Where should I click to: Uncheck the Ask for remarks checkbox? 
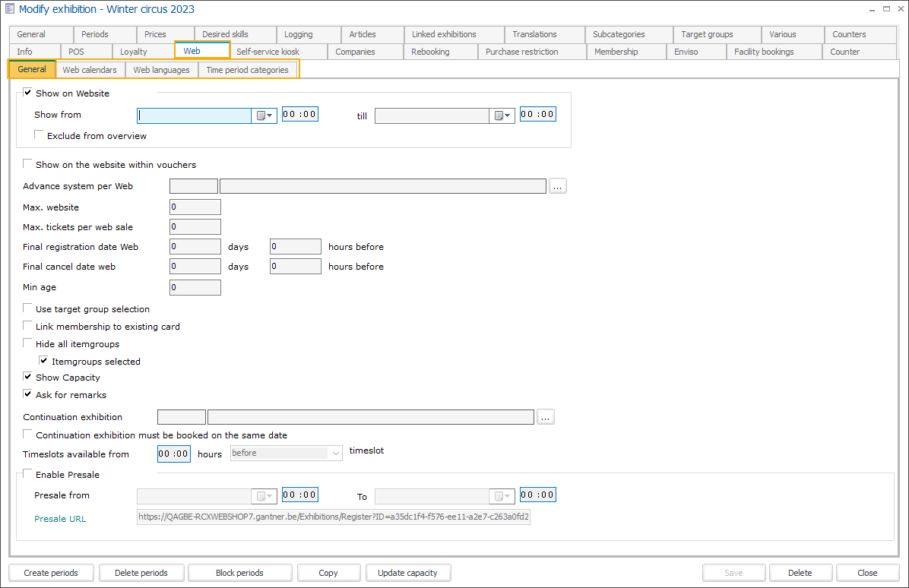(x=28, y=395)
